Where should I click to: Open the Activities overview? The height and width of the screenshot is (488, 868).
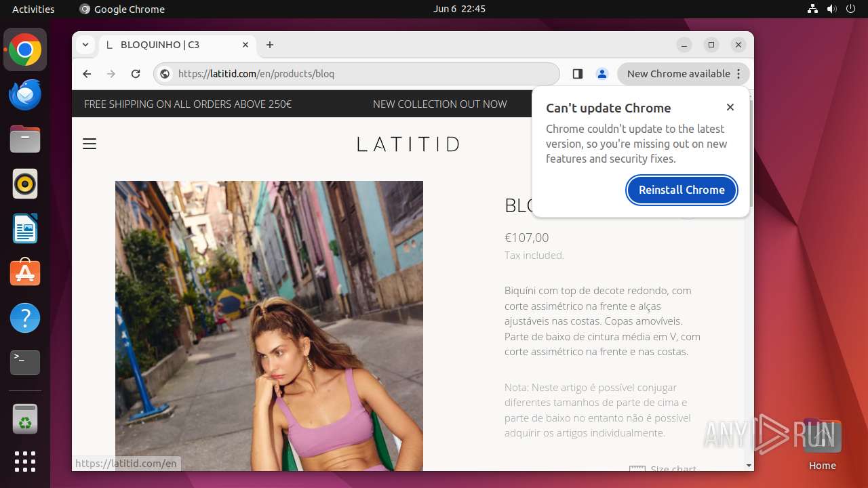click(x=33, y=9)
